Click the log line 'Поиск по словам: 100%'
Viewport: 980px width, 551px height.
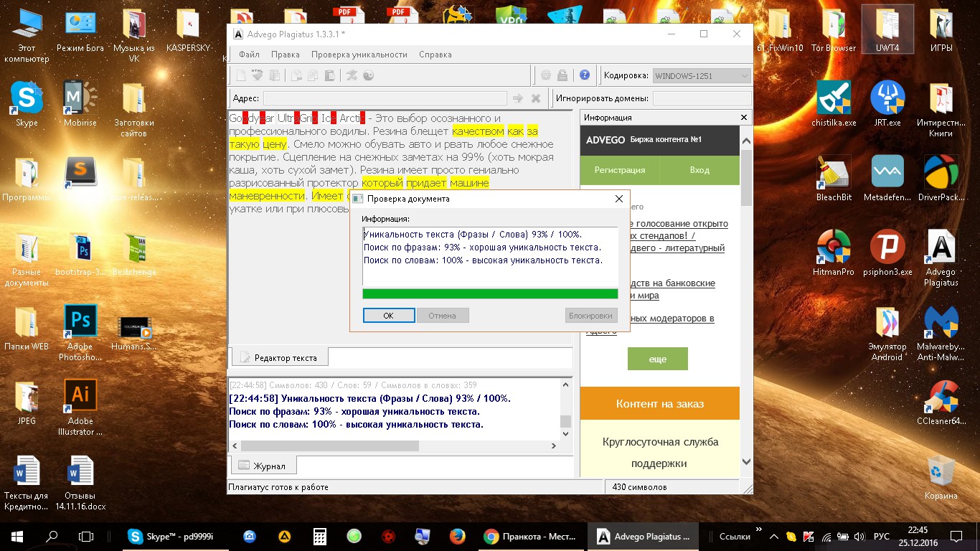(357, 425)
